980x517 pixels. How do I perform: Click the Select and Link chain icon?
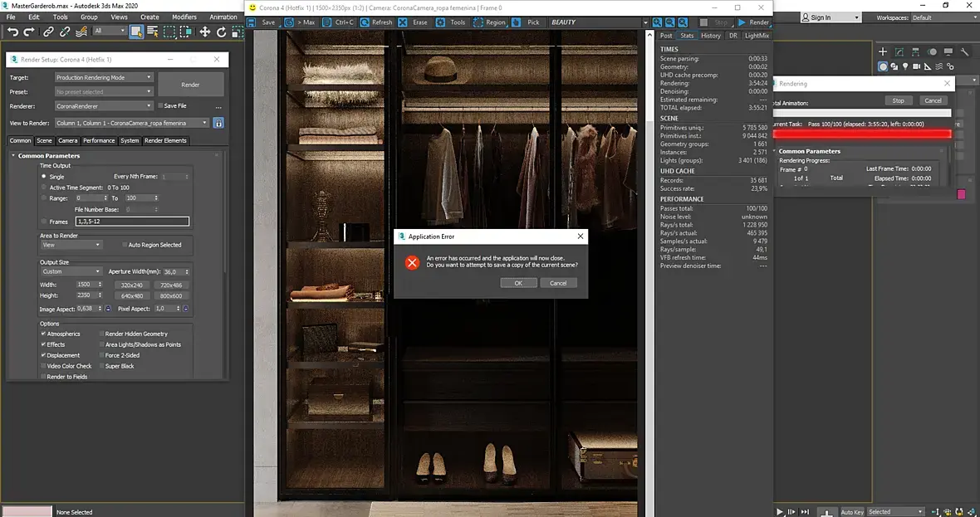point(48,32)
